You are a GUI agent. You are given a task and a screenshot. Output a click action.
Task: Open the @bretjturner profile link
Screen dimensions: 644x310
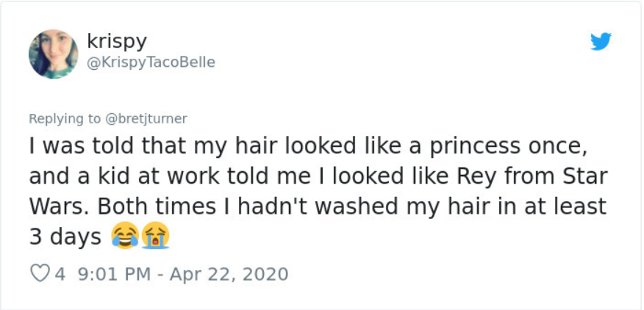pos(147,118)
